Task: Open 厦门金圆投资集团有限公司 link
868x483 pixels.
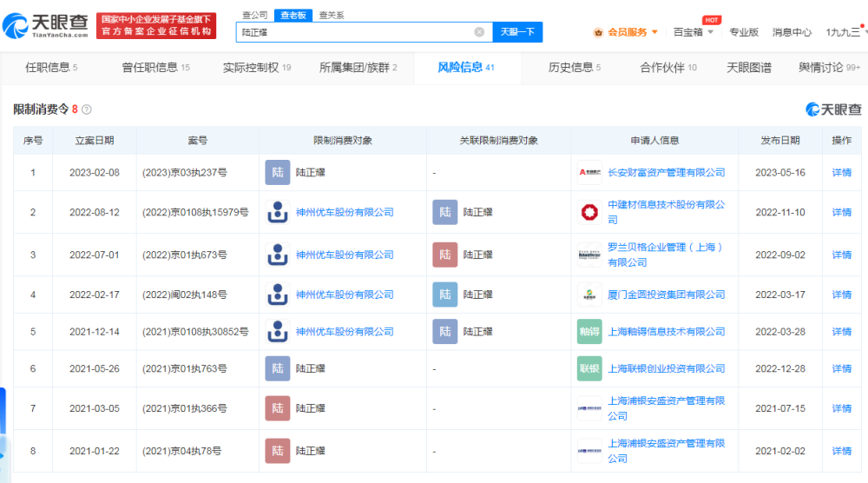Action: point(666,295)
